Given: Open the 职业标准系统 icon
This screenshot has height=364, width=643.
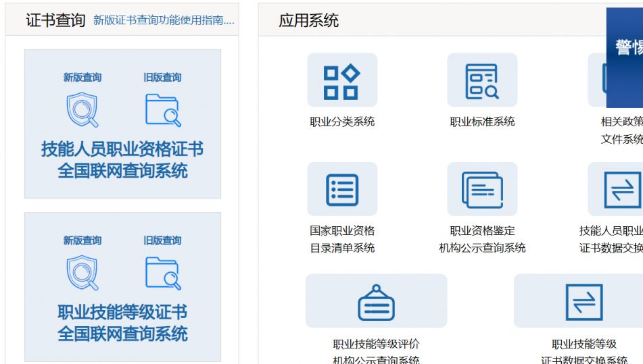Looking at the screenshot, I should (x=482, y=80).
